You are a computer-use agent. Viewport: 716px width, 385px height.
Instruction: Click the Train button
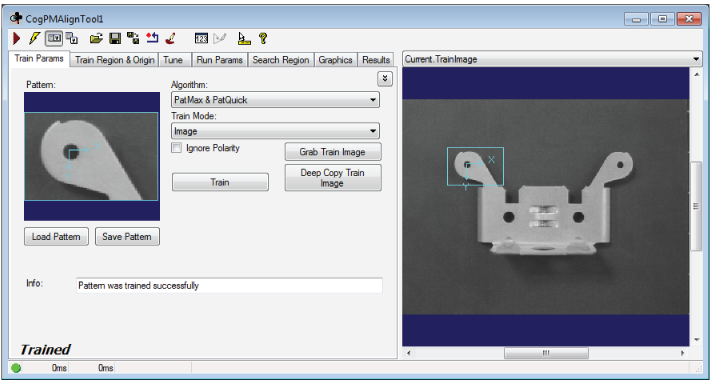pyautogui.click(x=220, y=182)
